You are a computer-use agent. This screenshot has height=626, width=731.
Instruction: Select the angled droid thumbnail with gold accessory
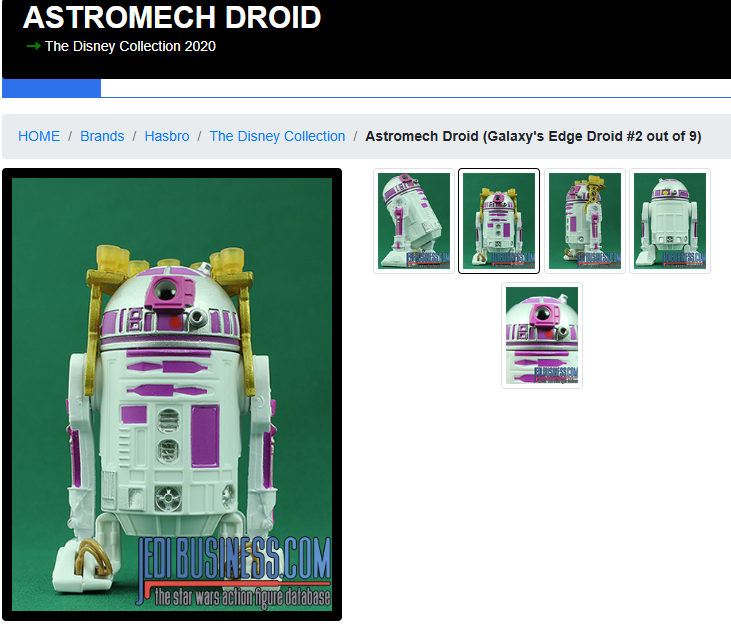(585, 221)
